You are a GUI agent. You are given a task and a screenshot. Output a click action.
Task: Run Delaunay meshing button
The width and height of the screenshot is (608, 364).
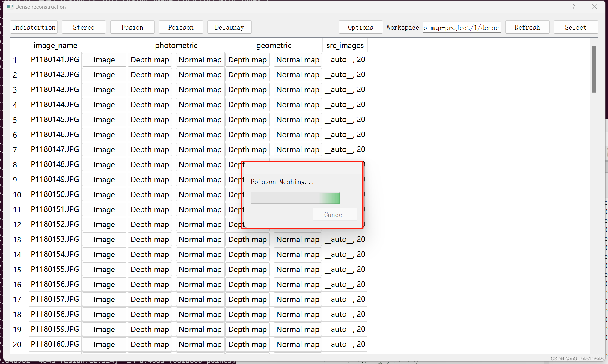tap(230, 27)
